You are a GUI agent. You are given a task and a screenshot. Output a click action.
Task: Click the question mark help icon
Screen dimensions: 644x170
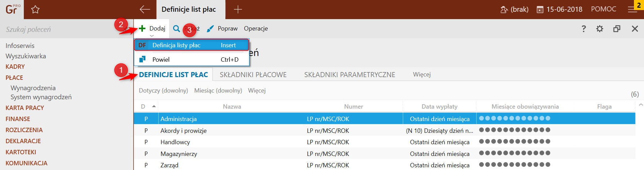584,29
